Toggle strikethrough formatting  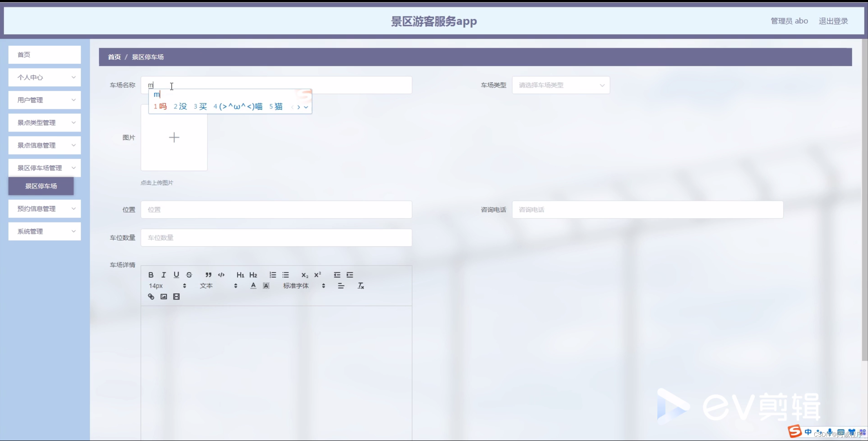click(189, 275)
